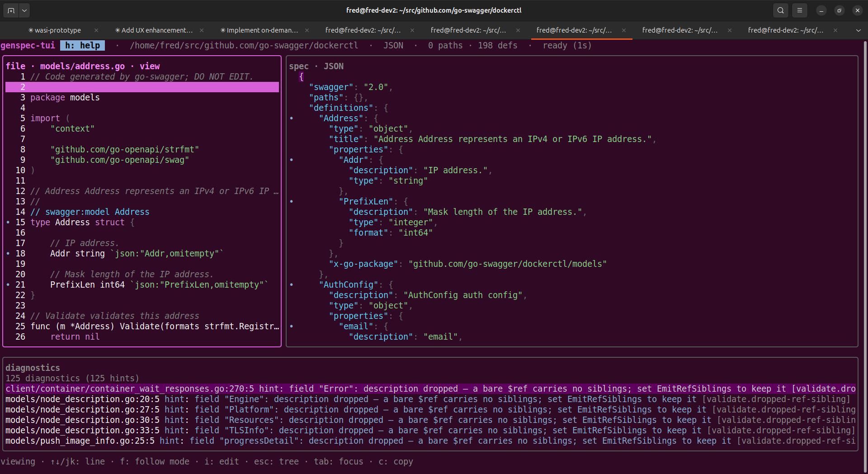Image resolution: width=868 pixels, height=474 pixels.
Task: Click the file pane header models/address.go
Action: tap(82, 66)
